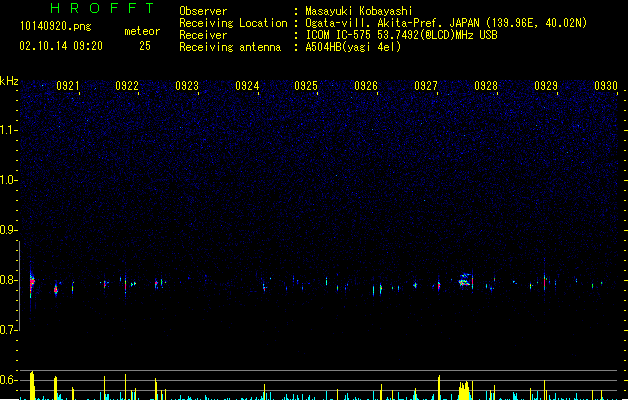Screen dimensions: 629x400
Task: Click the 0.9 kHz axis label
Action: coord(8,230)
